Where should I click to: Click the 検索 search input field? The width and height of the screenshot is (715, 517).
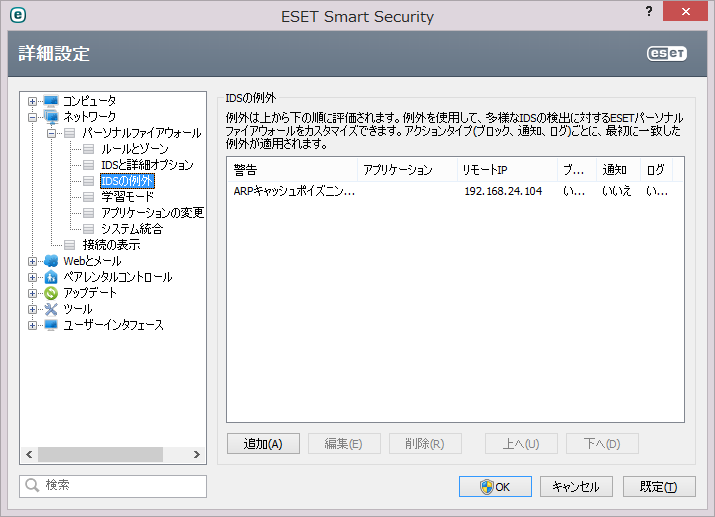[113, 486]
